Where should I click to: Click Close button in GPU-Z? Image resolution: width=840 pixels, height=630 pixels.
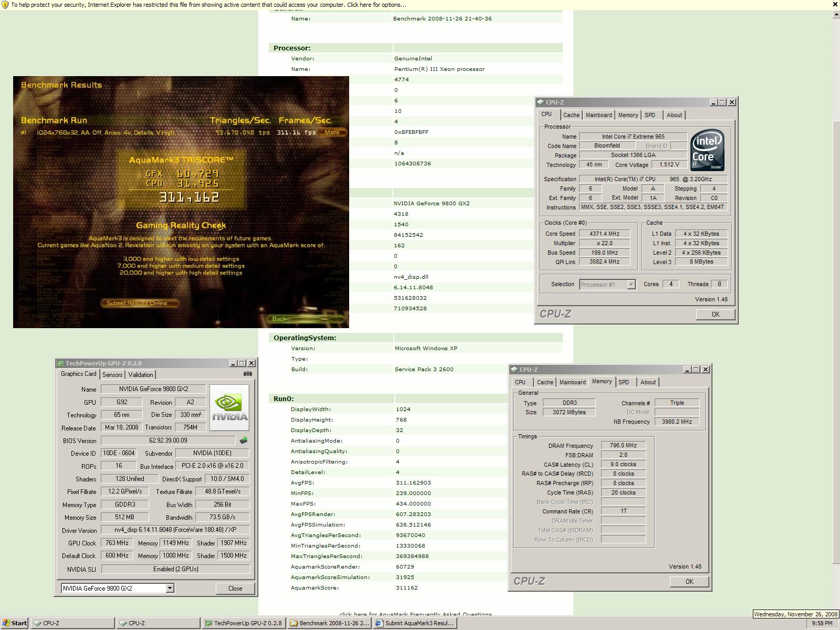(x=235, y=589)
